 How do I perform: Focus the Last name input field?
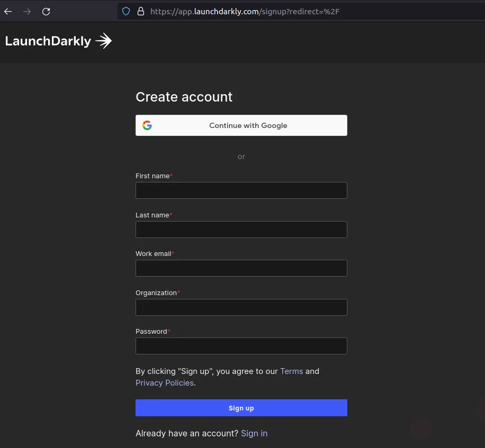(x=241, y=230)
